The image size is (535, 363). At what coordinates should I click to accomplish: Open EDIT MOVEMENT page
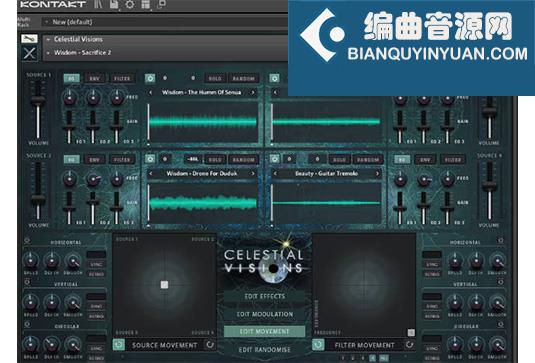265,332
